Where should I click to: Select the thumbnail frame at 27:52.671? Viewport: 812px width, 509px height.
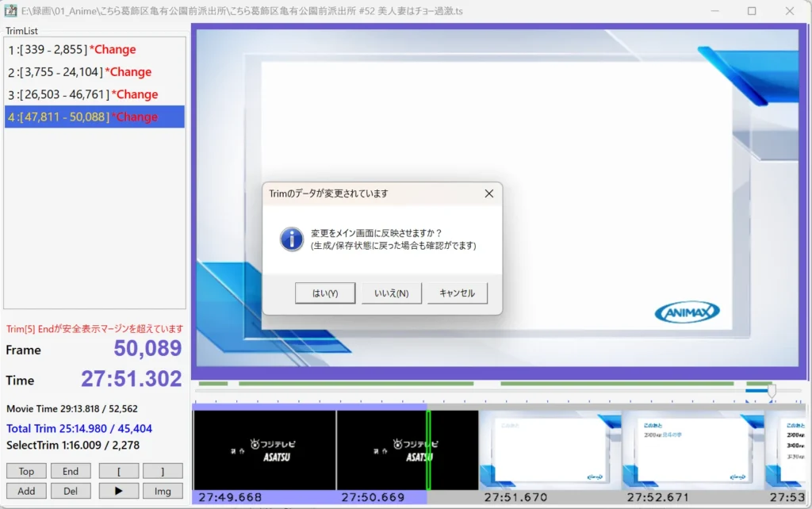click(x=691, y=450)
